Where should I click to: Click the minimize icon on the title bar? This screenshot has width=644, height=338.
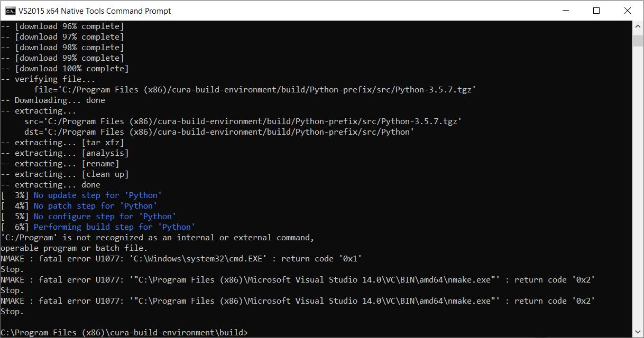565,11
